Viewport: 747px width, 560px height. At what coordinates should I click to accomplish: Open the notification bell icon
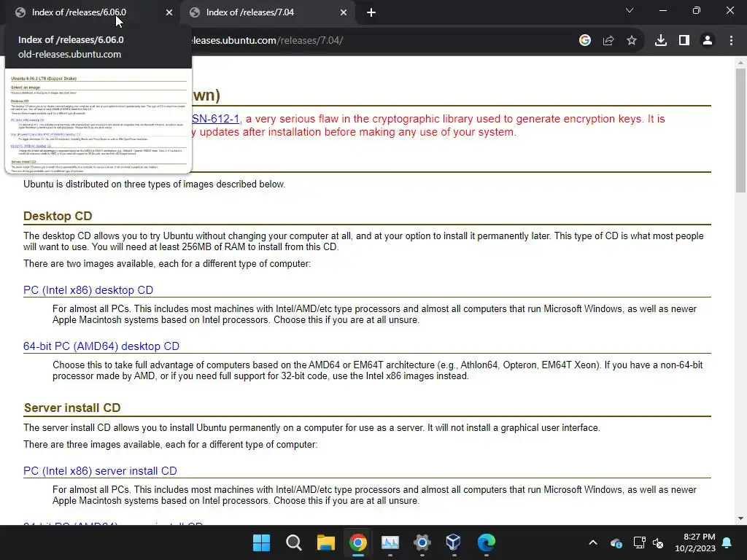click(727, 542)
